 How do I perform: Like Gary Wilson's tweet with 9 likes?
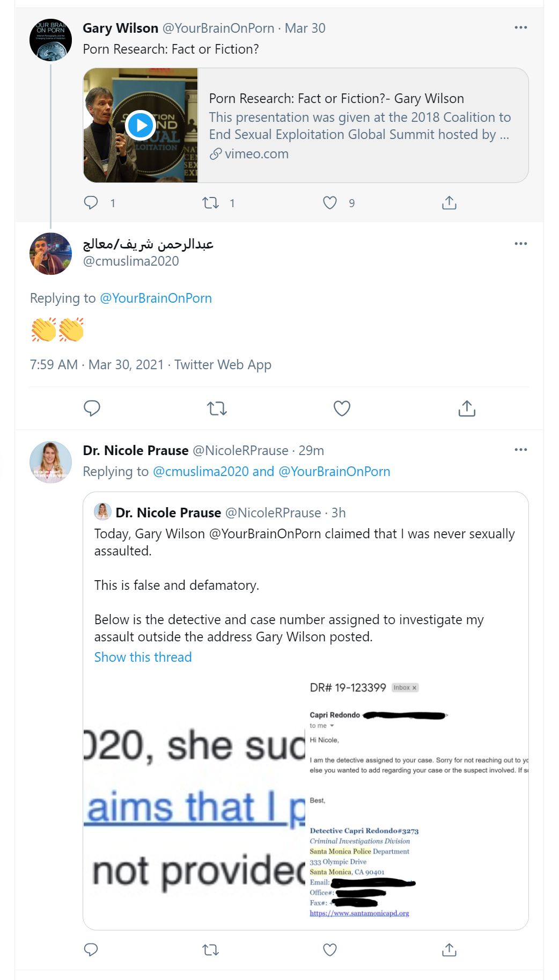(330, 202)
